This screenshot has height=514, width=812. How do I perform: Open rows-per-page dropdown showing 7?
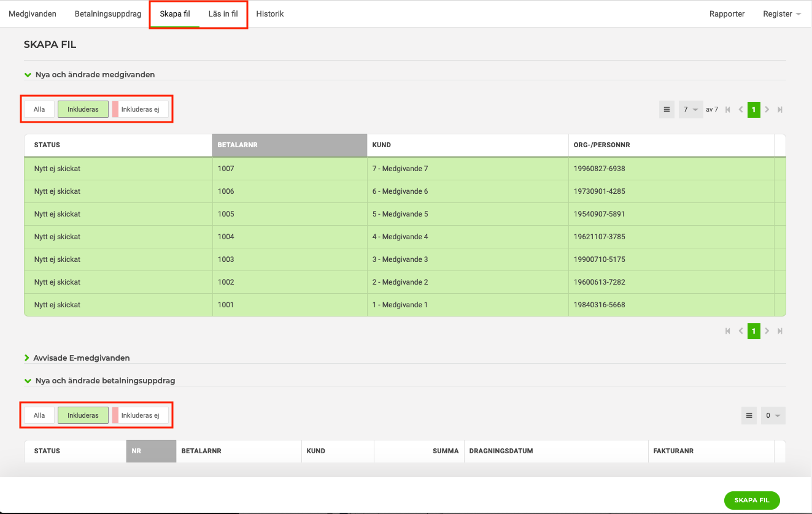tap(690, 109)
